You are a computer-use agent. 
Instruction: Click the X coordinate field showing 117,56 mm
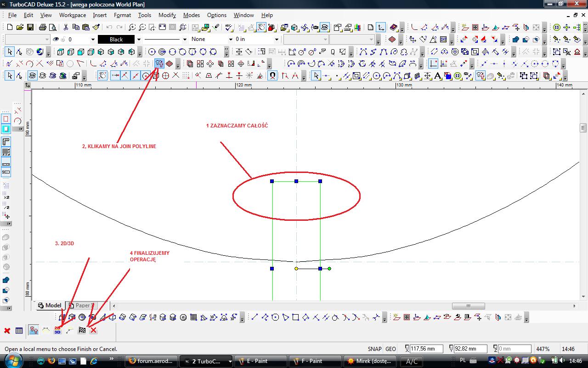pos(426,349)
